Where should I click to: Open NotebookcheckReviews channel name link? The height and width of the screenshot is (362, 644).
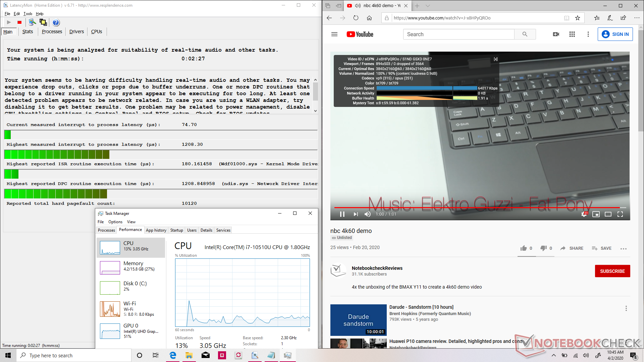(377, 268)
